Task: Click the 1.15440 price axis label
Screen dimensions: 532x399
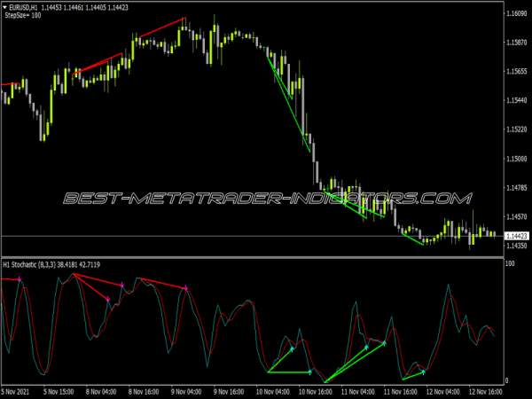Action: (x=517, y=100)
